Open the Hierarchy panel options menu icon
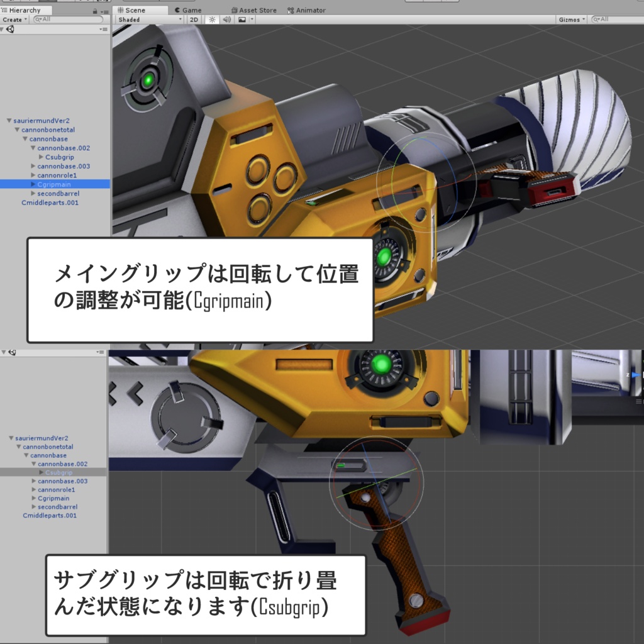This screenshot has width=644, height=644. (x=105, y=11)
